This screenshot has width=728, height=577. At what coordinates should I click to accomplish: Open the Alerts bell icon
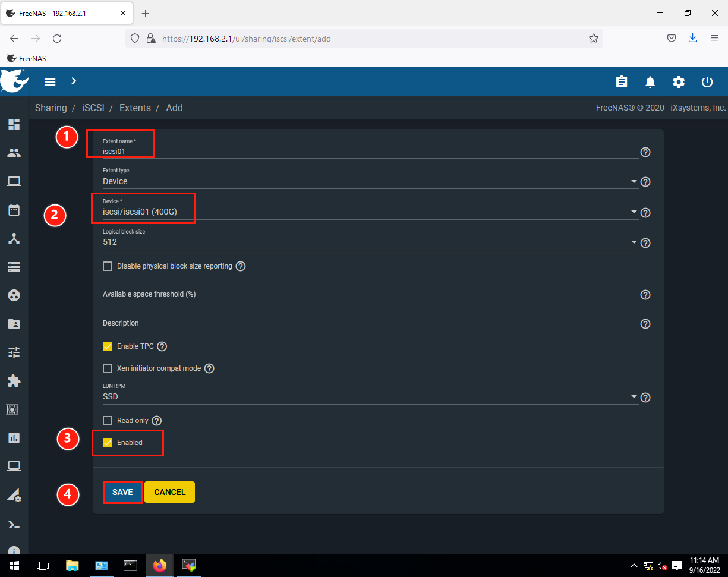pyautogui.click(x=650, y=82)
